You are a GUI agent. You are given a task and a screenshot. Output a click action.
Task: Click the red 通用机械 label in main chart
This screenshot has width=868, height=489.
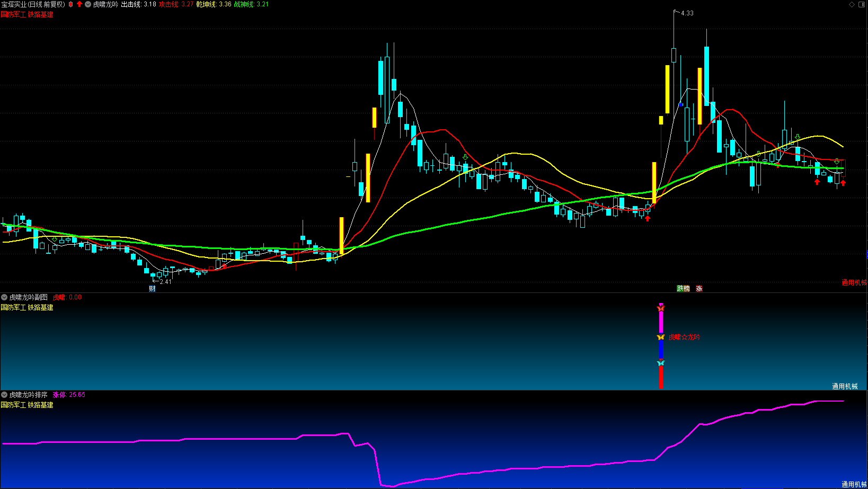tap(854, 283)
